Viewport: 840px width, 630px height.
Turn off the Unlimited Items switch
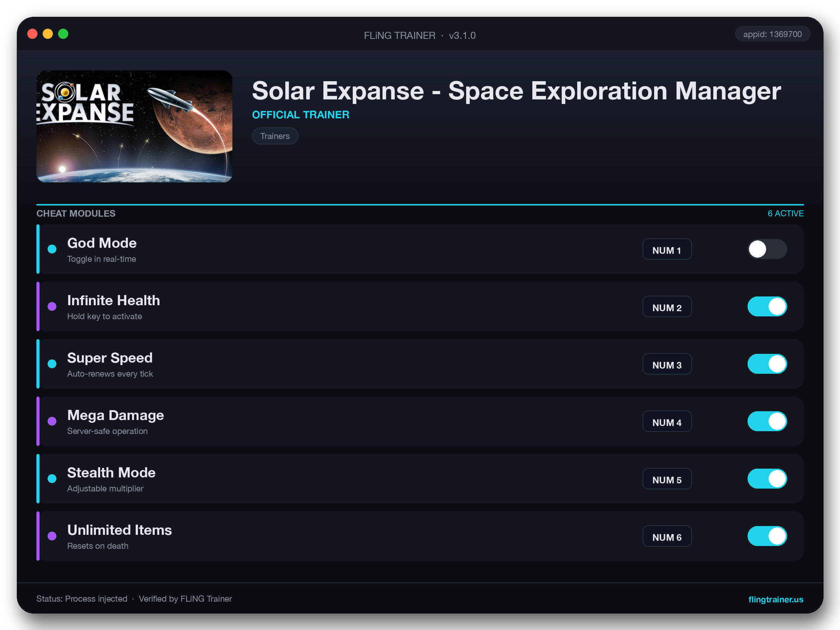pyautogui.click(x=767, y=536)
